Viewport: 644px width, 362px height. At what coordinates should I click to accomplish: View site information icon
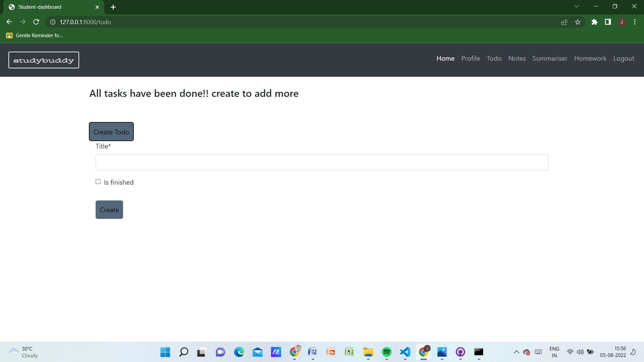(x=53, y=22)
